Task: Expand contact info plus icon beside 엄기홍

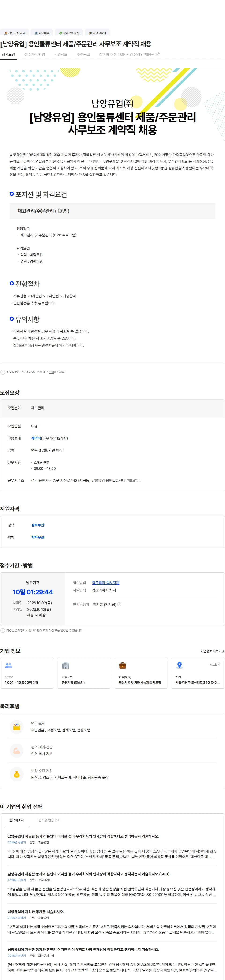Action: [119, 604]
